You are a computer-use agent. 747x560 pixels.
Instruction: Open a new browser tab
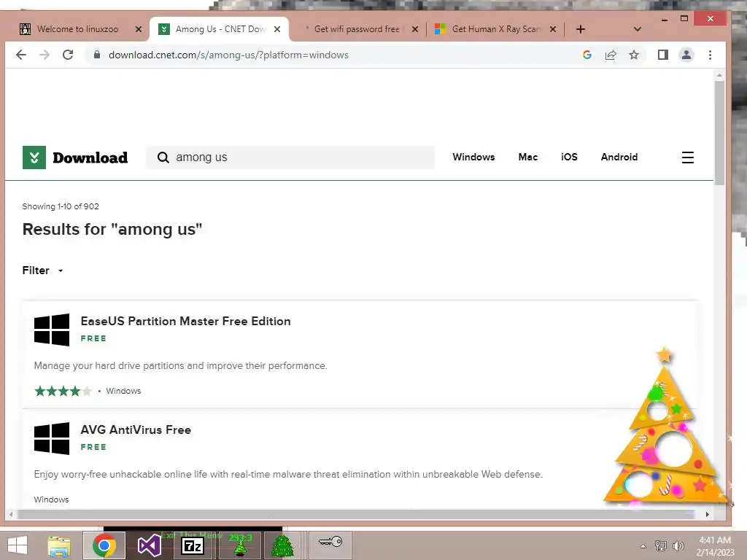[x=580, y=29]
